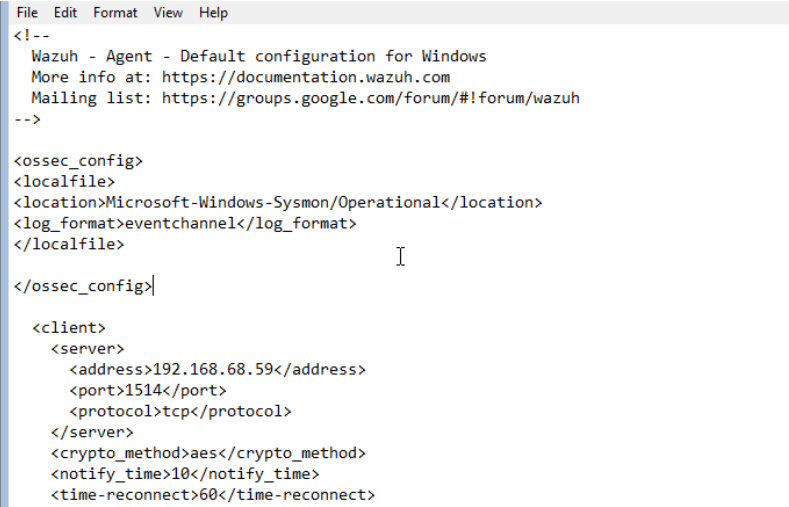The width and height of the screenshot is (789, 507).
Task: Place cursor on the opening <ossec_config> tag
Action: [x=79, y=160]
